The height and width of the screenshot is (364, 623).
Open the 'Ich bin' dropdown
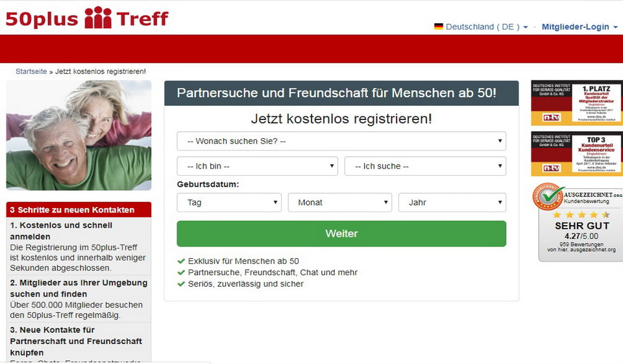[257, 166]
